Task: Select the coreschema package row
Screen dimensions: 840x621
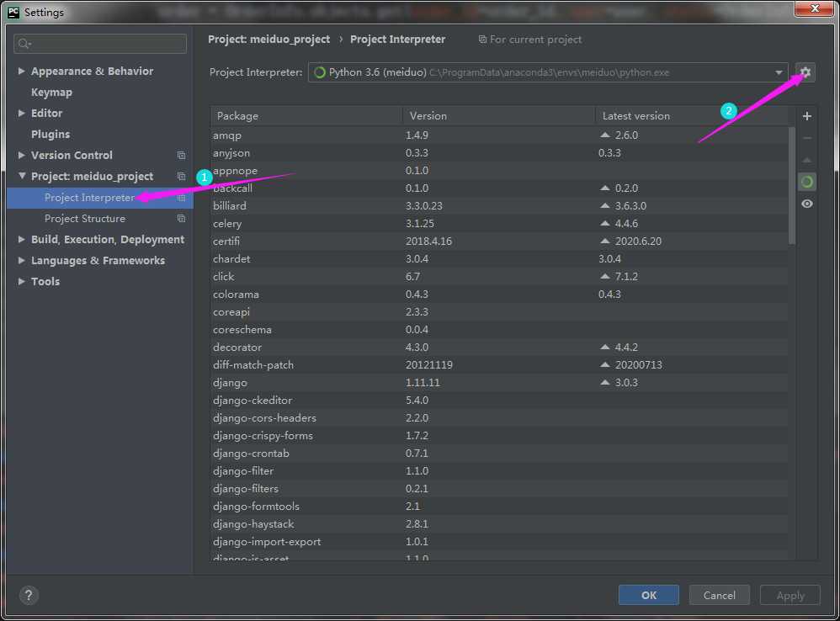Action: pos(499,329)
